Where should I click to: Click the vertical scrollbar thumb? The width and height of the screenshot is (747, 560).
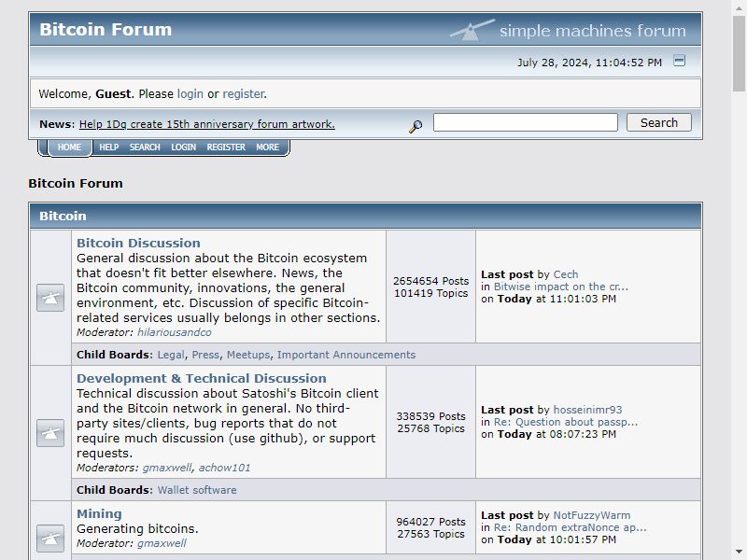click(x=739, y=52)
